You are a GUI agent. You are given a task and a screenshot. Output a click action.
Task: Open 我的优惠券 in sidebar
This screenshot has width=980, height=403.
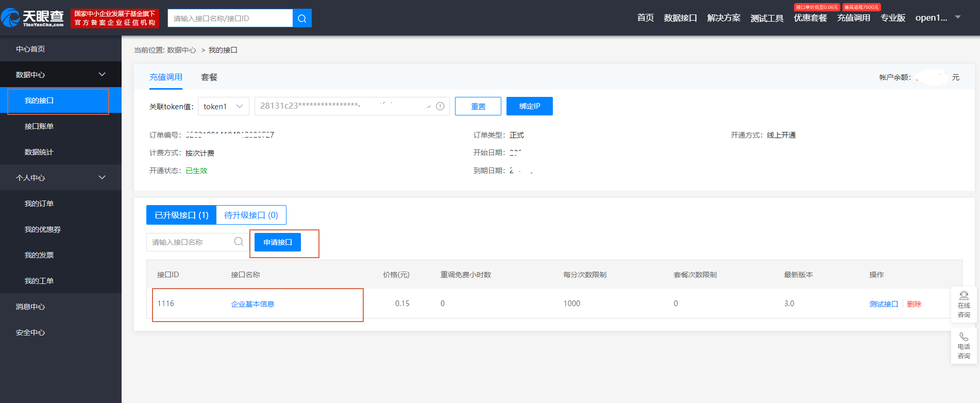61,229
